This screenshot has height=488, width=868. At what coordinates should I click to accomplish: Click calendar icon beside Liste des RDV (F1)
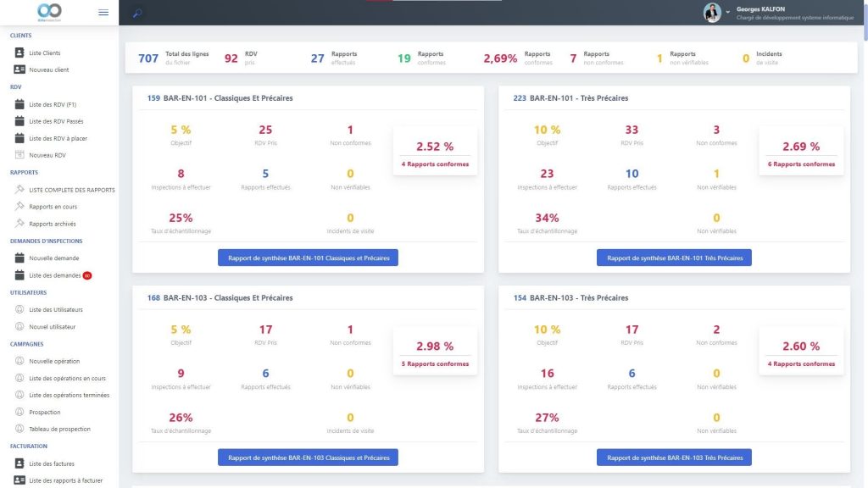(x=20, y=104)
